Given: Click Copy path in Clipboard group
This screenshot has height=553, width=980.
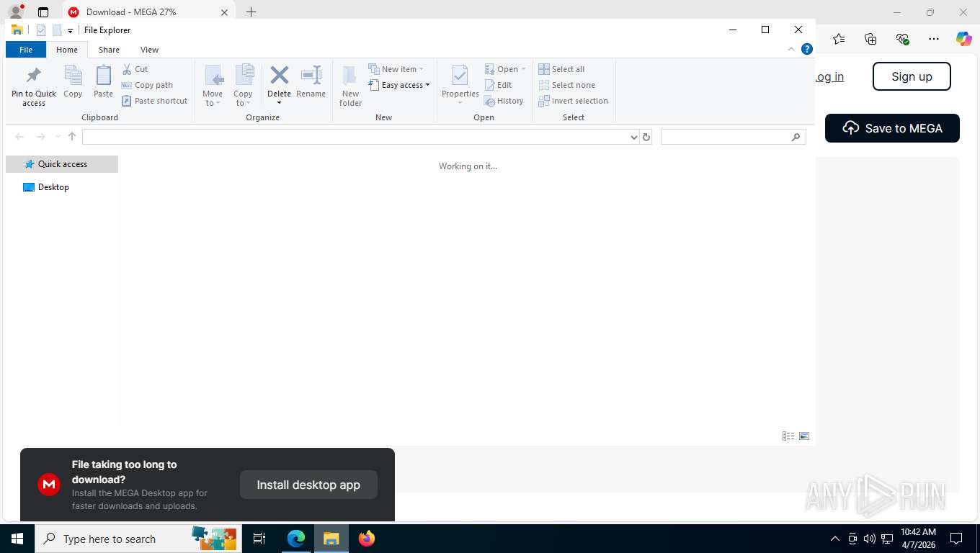Looking at the screenshot, I should [x=147, y=85].
